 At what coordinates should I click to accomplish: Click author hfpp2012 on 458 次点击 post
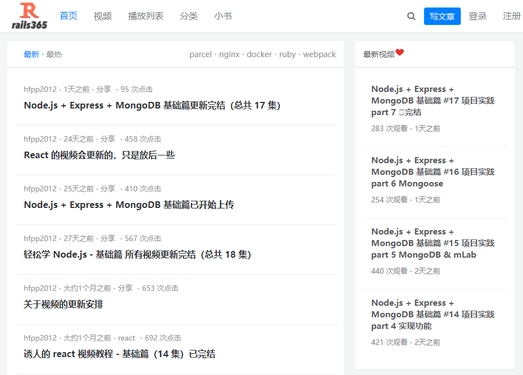tap(40, 139)
